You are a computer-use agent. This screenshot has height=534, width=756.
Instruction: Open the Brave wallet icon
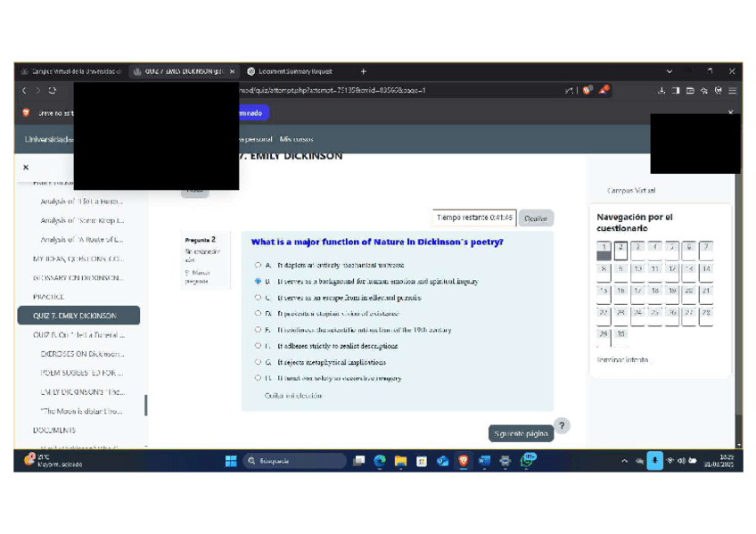pos(690,91)
